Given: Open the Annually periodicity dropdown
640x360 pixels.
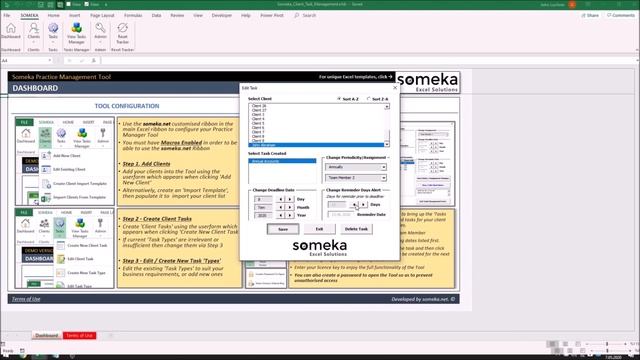Looking at the screenshot, I should pos(383,167).
